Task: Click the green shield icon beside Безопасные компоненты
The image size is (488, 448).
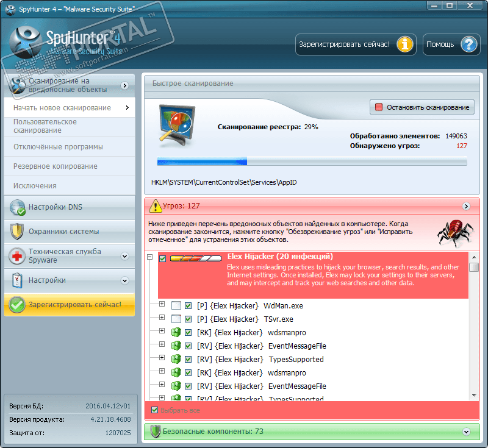Action: pos(155,432)
